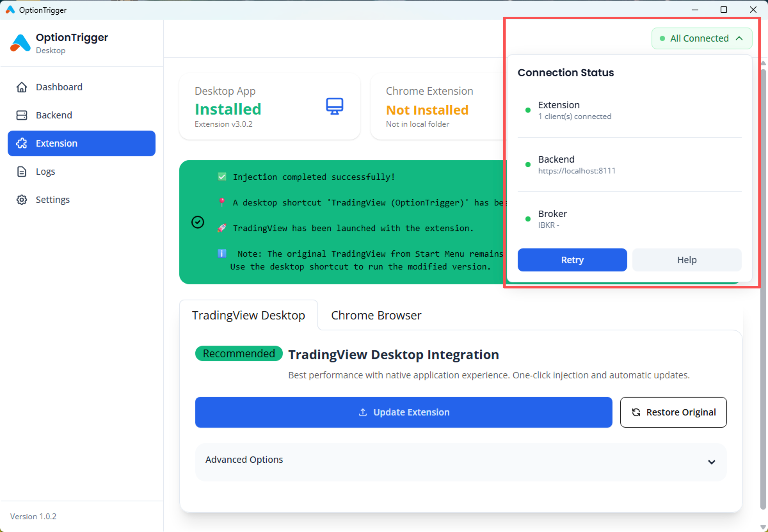Open the Dashboard page from sidebar
This screenshot has height=532, width=768.
tap(81, 87)
